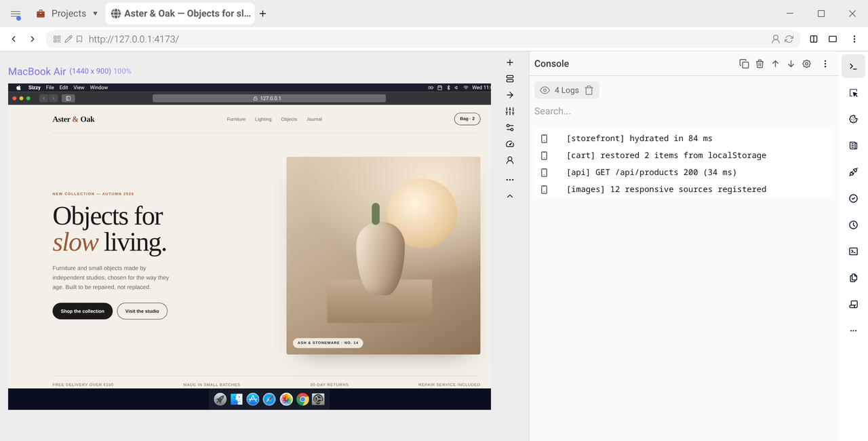Open the speedometer icon in the device toolbar

510,144
